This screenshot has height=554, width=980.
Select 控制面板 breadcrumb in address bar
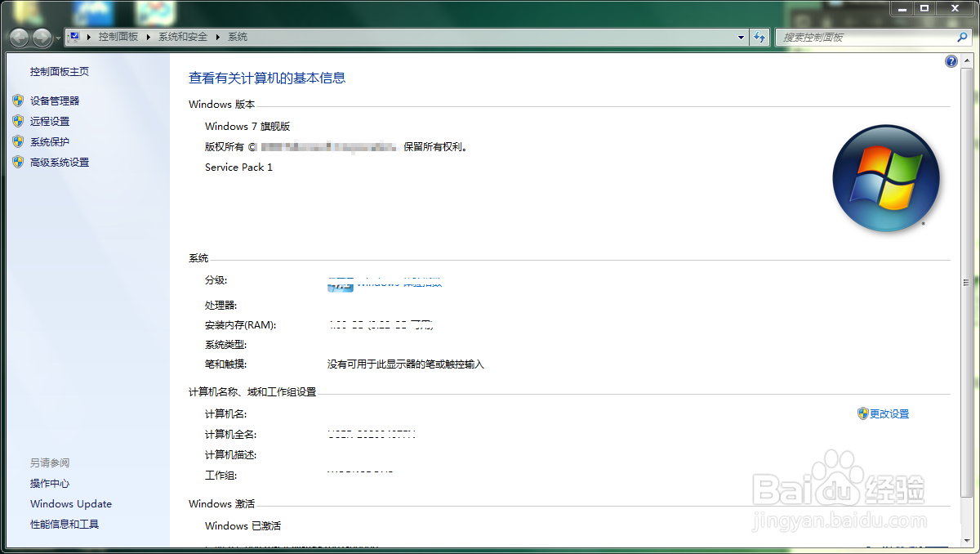coord(118,37)
